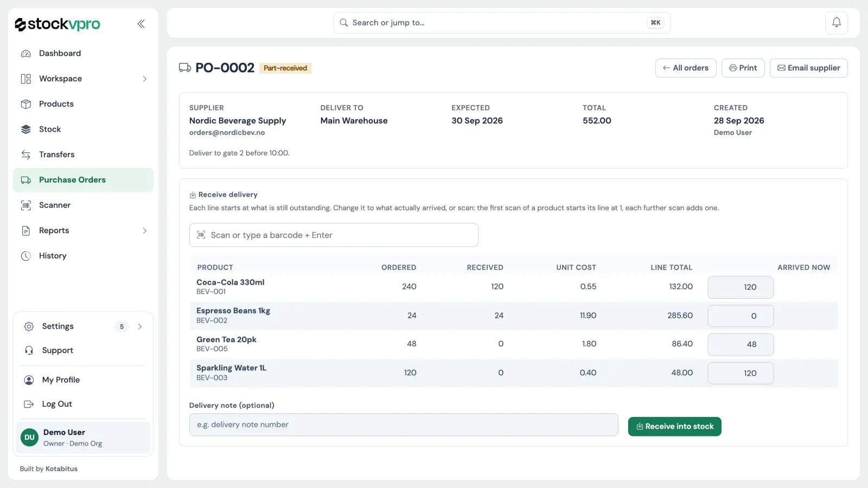868x488 pixels.
Task: Click the Support headset icon
Action: click(x=29, y=350)
